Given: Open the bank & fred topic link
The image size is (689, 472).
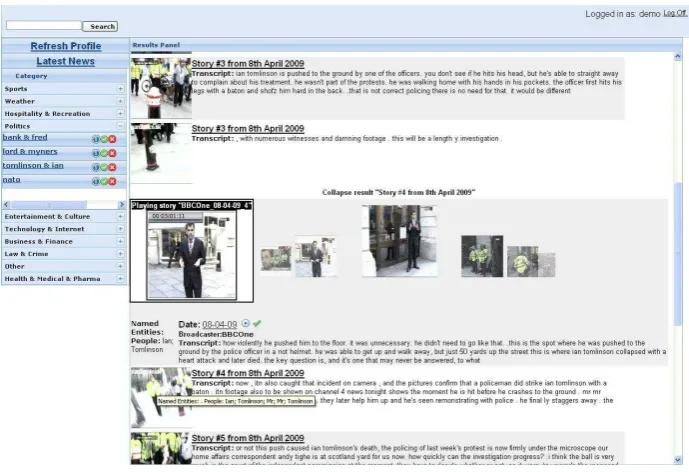Looking at the screenshot, I should click(25, 137).
